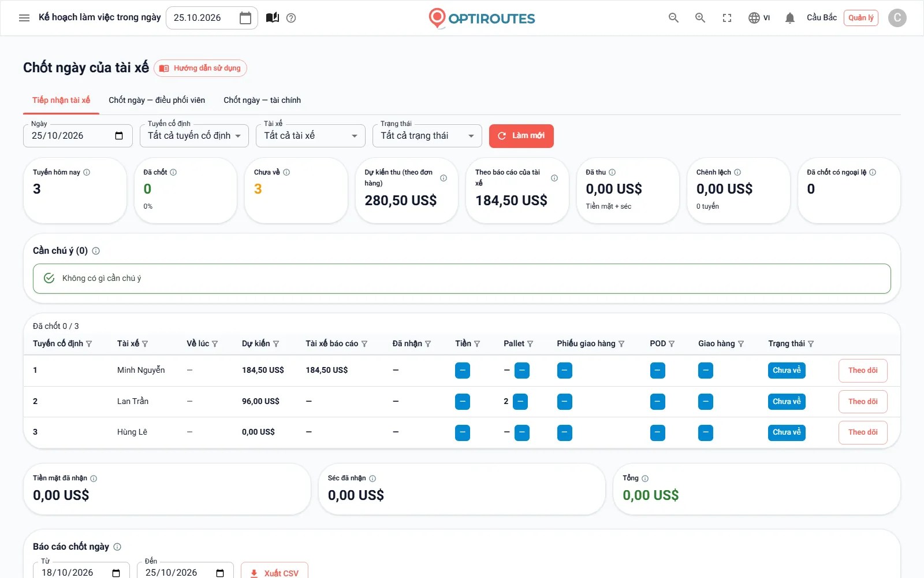Viewport: 924px width, 578px height.
Task: Expand Tài xế dropdown filter
Action: [311, 136]
